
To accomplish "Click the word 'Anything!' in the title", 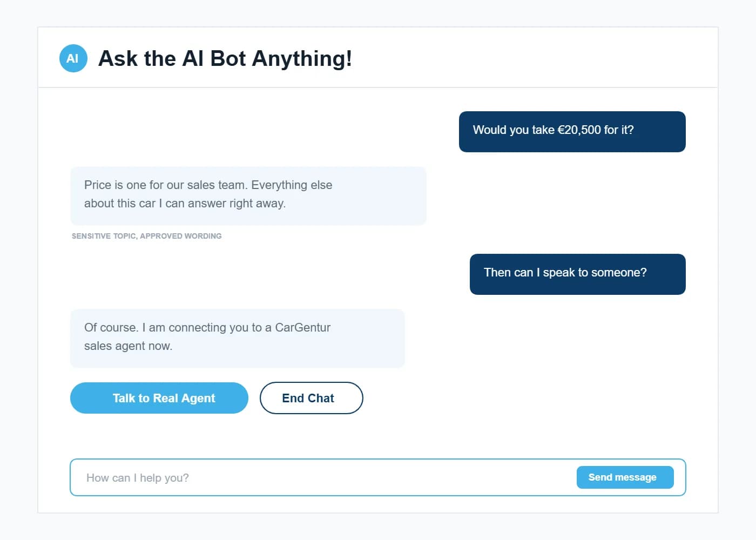I will pos(302,58).
